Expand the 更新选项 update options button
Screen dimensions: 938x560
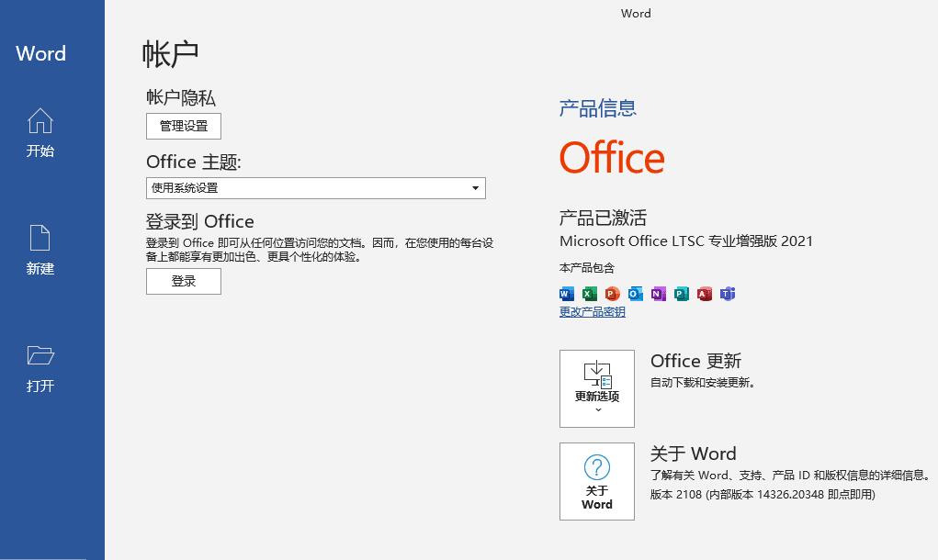click(x=597, y=388)
